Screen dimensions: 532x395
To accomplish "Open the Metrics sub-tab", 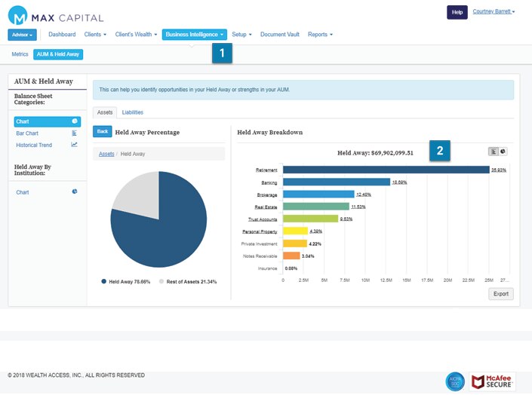I will 20,54.
